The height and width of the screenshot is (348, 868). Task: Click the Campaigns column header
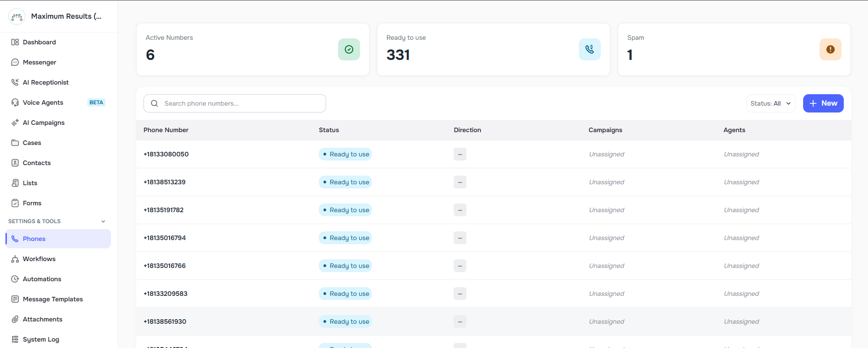pyautogui.click(x=605, y=130)
